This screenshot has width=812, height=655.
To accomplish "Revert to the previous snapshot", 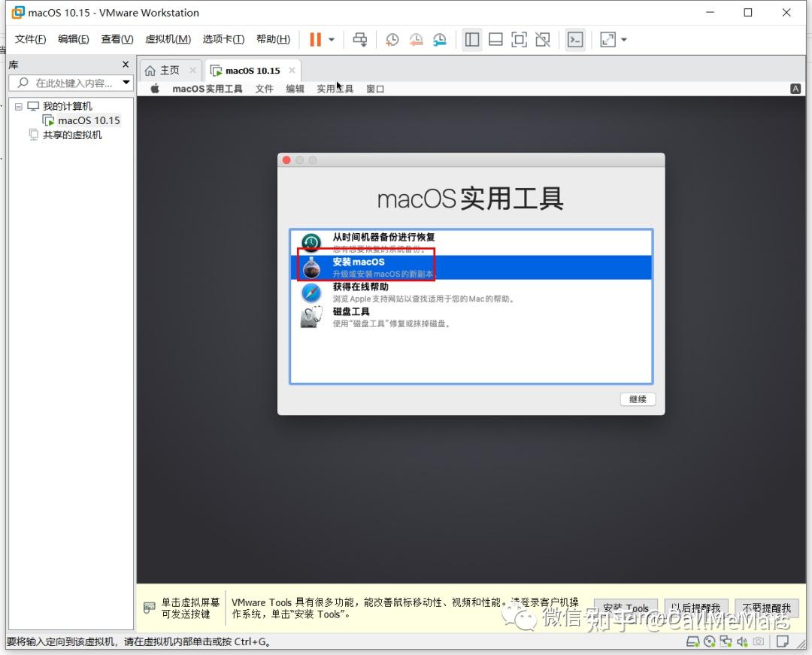I will pos(416,39).
